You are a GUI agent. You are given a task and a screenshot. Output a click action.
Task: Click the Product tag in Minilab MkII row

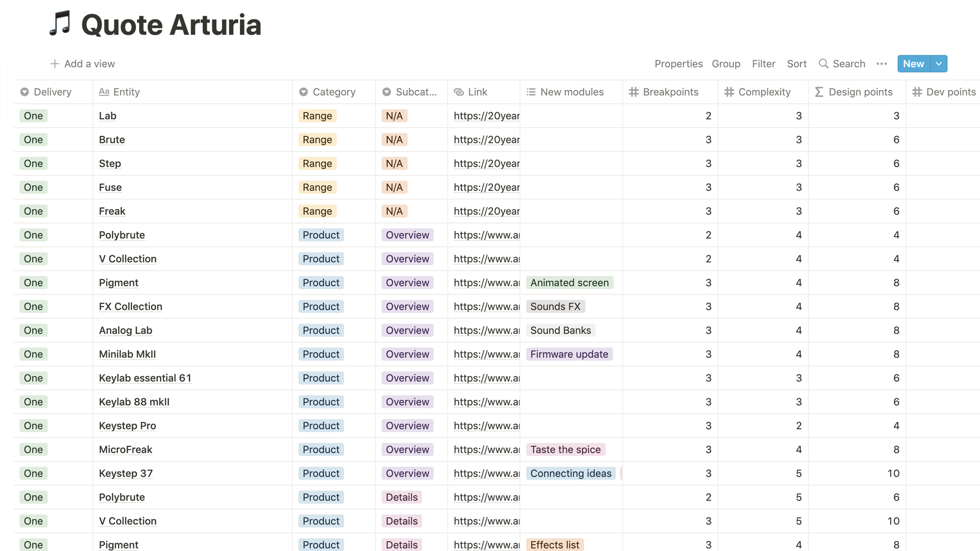321,354
